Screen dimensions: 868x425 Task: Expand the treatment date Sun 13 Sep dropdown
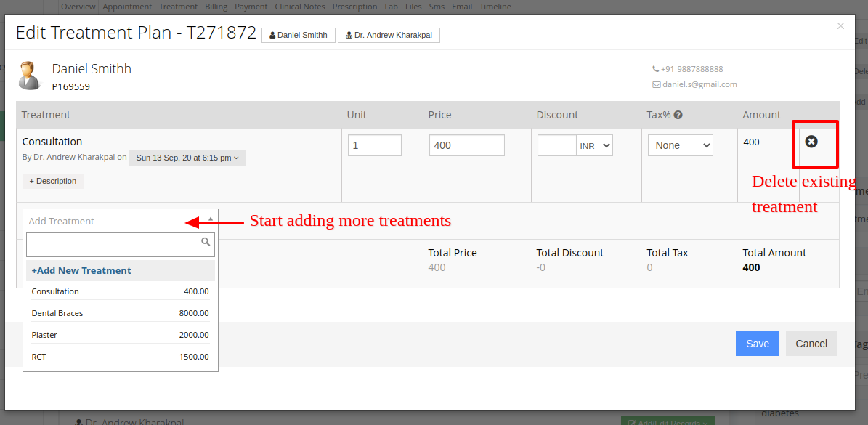point(187,158)
